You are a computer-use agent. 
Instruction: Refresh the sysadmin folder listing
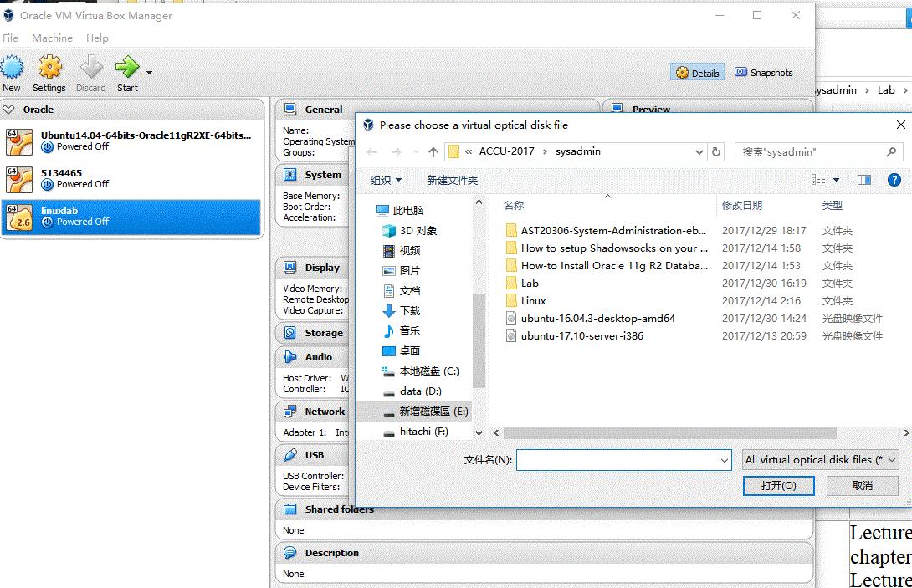(716, 151)
